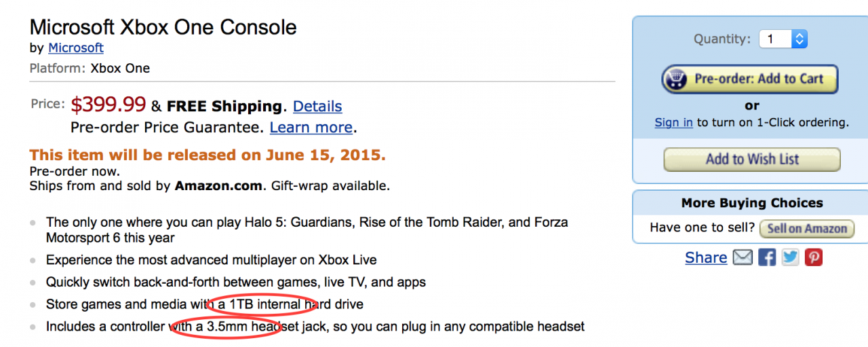Pin the product with the Pinterest icon
Viewport: 868px width, 347px height.
pyautogui.click(x=813, y=257)
